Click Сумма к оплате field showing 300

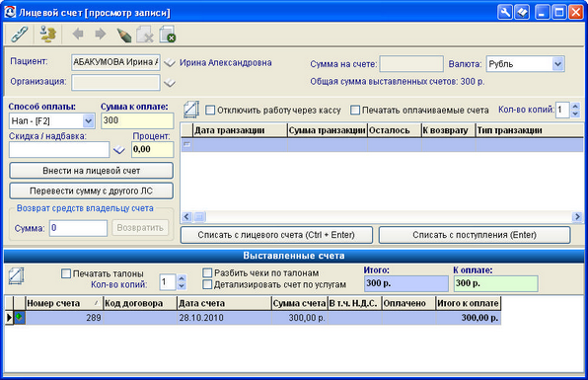click(x=137, y=120)
